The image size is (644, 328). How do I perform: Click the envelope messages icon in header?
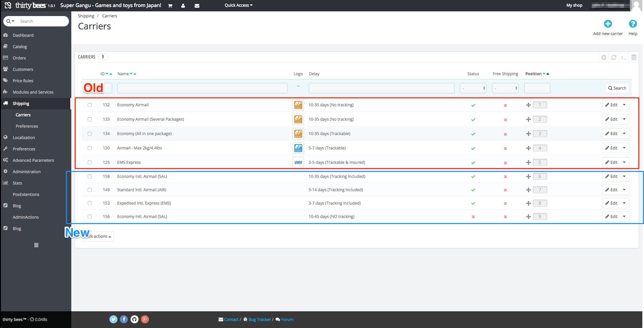(197, 6)
